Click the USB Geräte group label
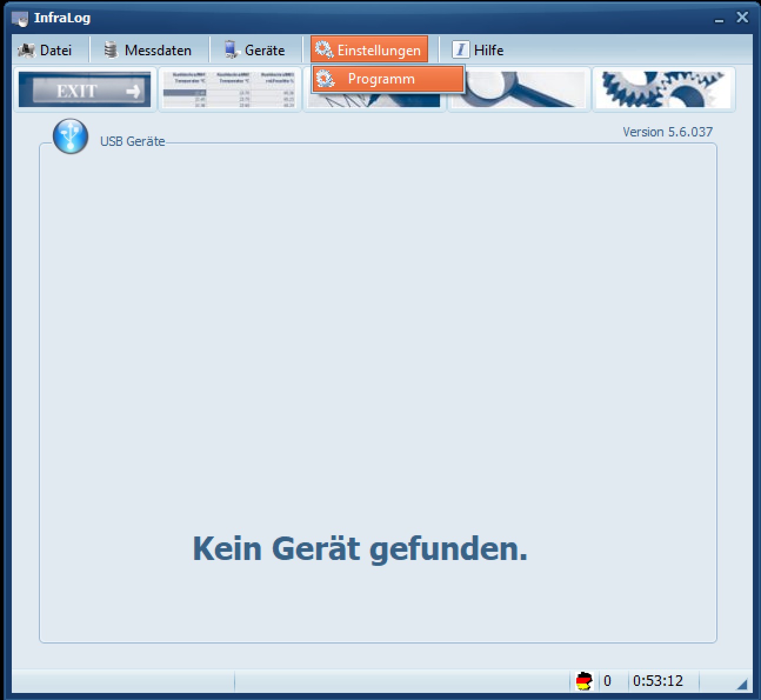This screenshot has width=761, height=700. tap(132, 141)
